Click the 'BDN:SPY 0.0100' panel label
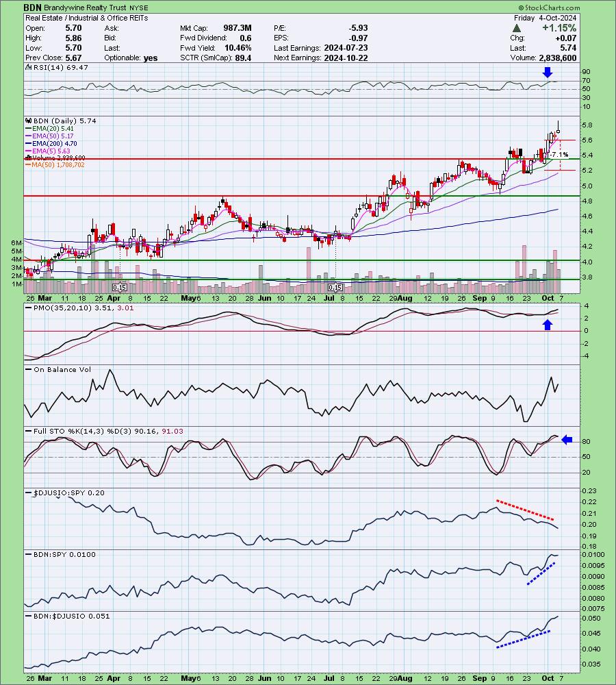616x685 pixels. pyautogui.click(x=64, y=554)
